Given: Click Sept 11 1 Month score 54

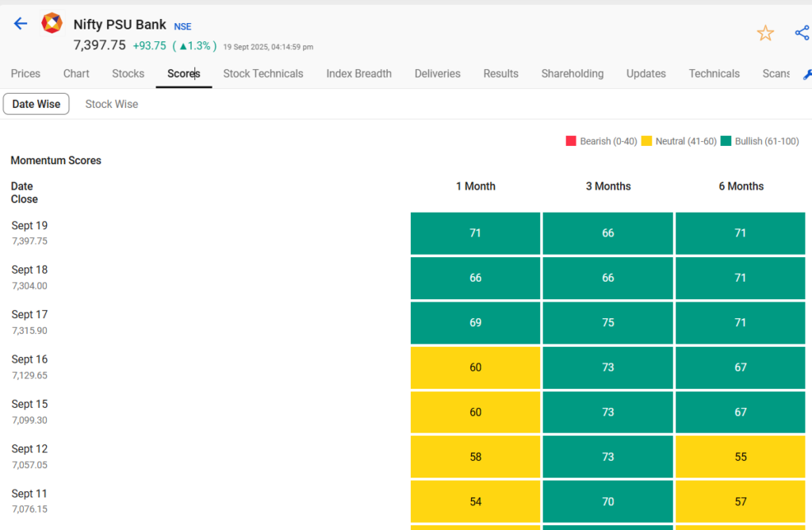Looking at the screenshot, I should point(476,501).
